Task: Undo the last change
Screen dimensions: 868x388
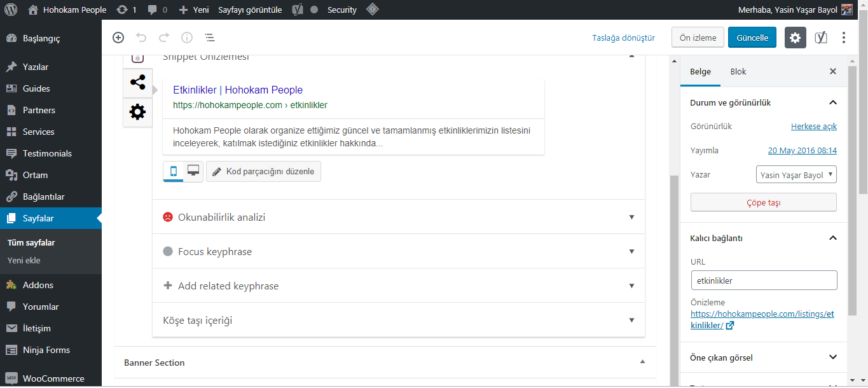Action: tap(141, 38)
